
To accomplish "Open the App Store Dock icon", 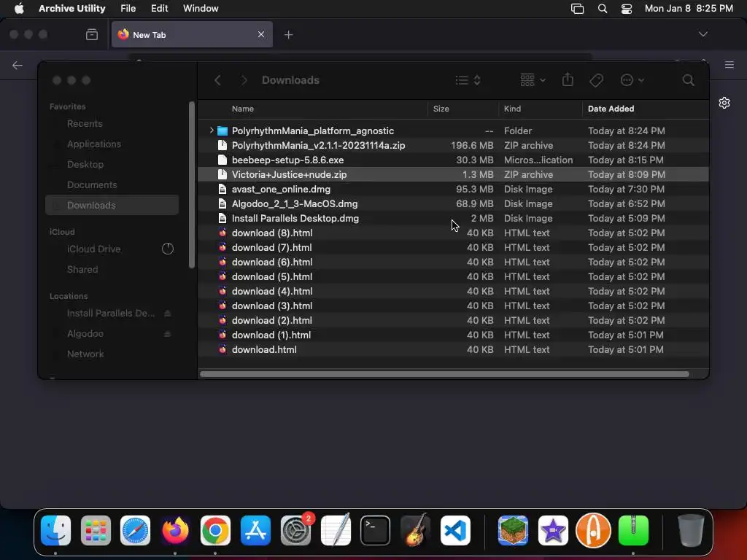I will pos(255,530).
